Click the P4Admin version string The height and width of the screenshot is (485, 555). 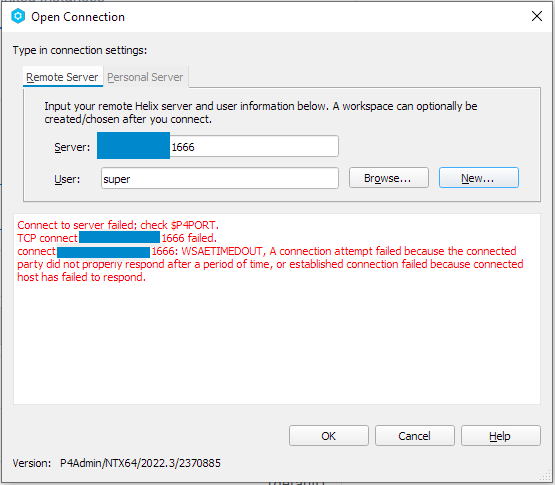click(x=140, y=463)
